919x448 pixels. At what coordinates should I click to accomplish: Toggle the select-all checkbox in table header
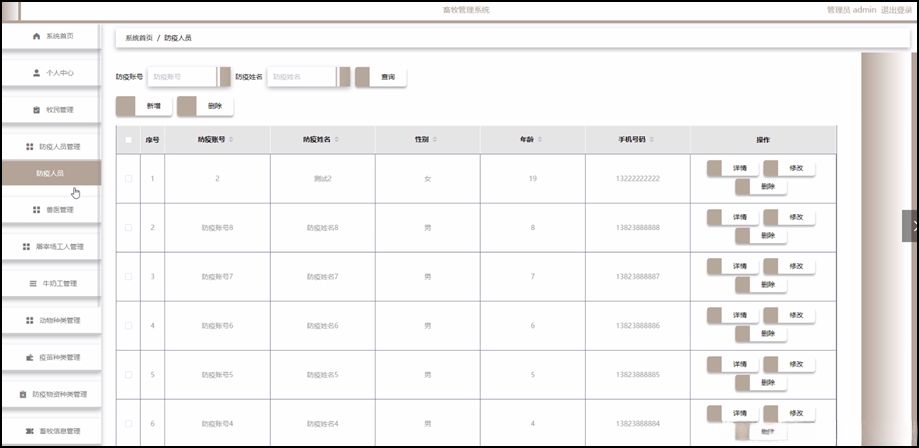[128, 140]
